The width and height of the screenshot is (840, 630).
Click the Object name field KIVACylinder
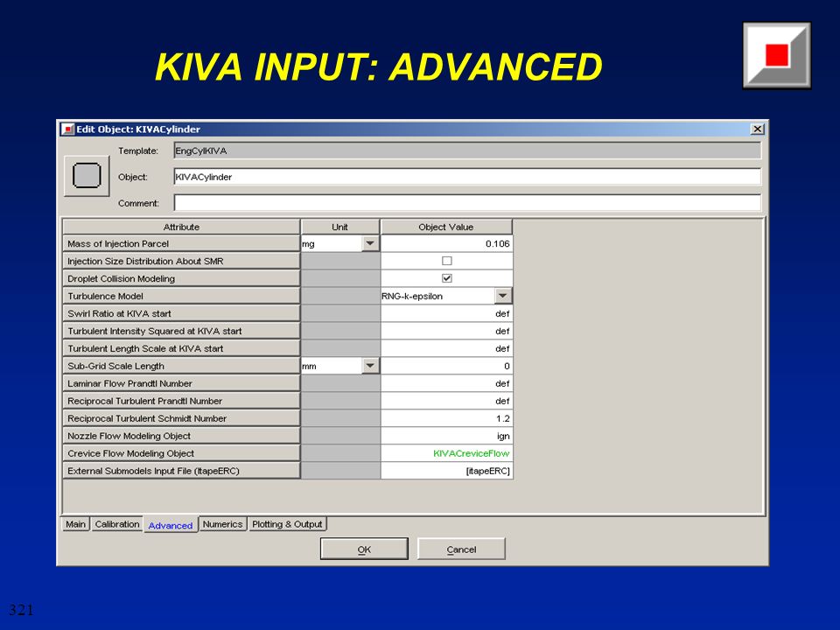click(467, 177)
